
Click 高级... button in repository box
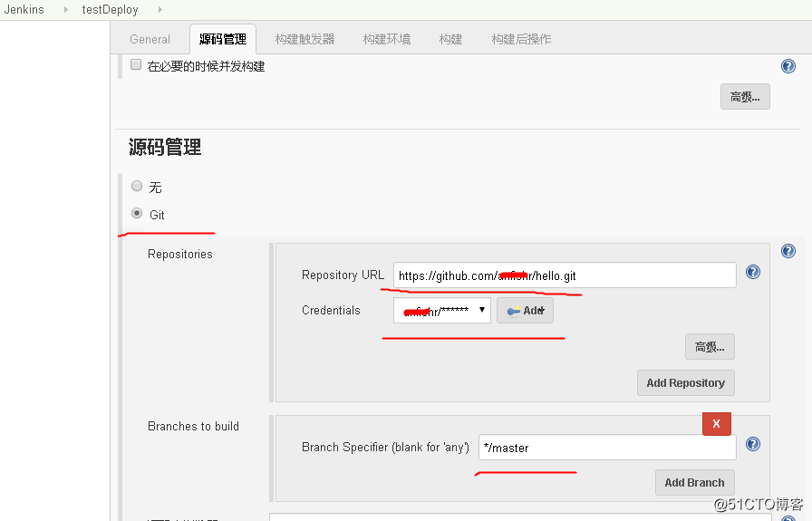click(x=710, y=347)
